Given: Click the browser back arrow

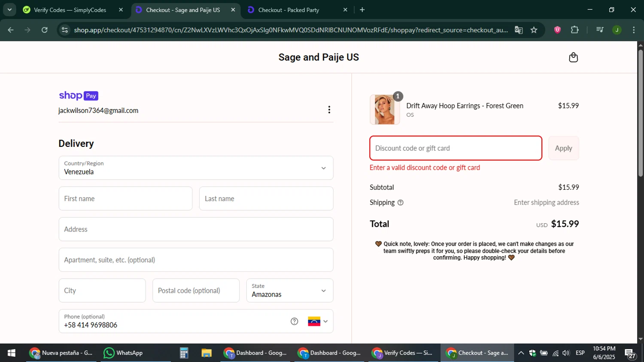Looking at the screenshot, I should click(x=11, y=30).
